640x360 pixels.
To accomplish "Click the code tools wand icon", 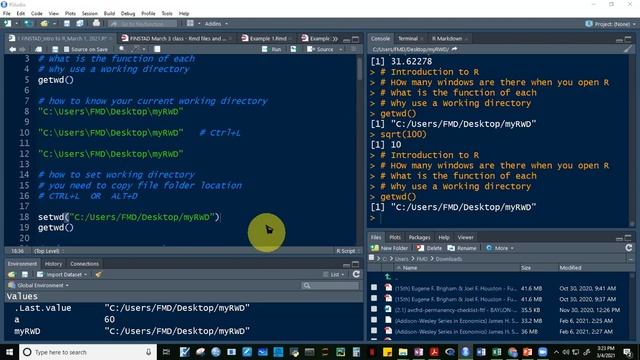I will [x=136, y=49].
